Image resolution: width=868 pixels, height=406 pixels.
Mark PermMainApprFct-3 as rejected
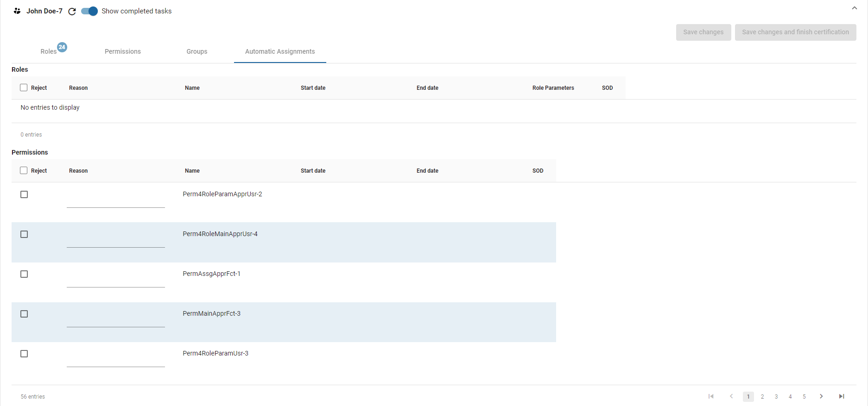click(x=24, y=314)
